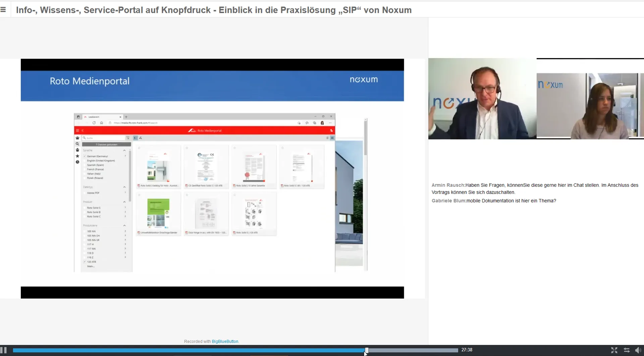Open the hamburger menu beside the title
This screenshot has width=644, height=356.
(3, 10)
